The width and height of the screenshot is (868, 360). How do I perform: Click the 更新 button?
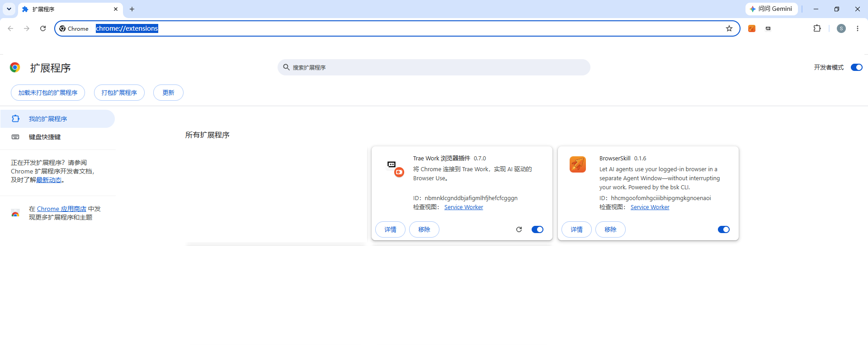(168, 93)
